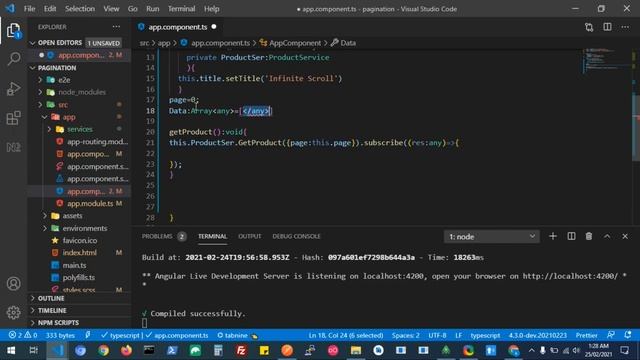The height and width of the screenshot is (360, 640).
Task: Click tabnine status bar item
Action: coord(237,336)
